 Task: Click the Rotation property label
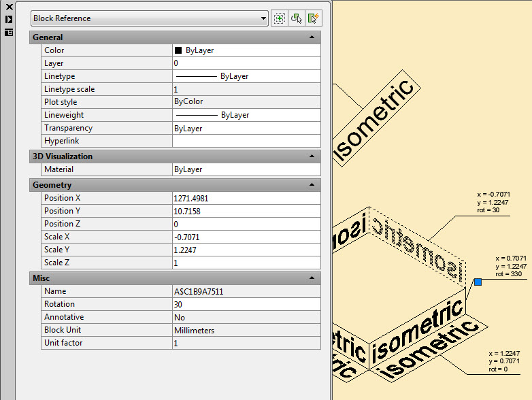point(59,304)
